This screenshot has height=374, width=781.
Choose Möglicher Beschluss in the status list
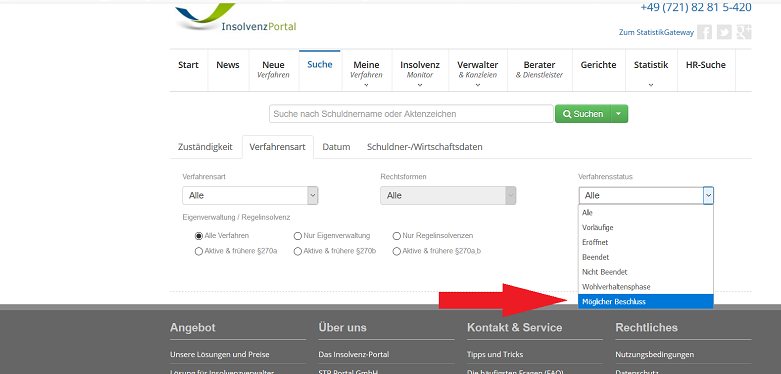pos(646,302)
